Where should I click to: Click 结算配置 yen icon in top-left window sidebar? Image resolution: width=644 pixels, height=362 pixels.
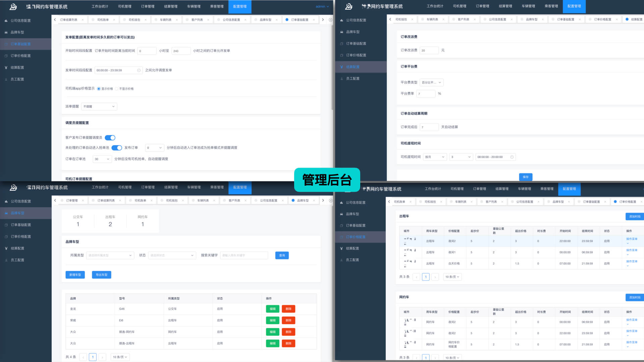pos(6,68)
